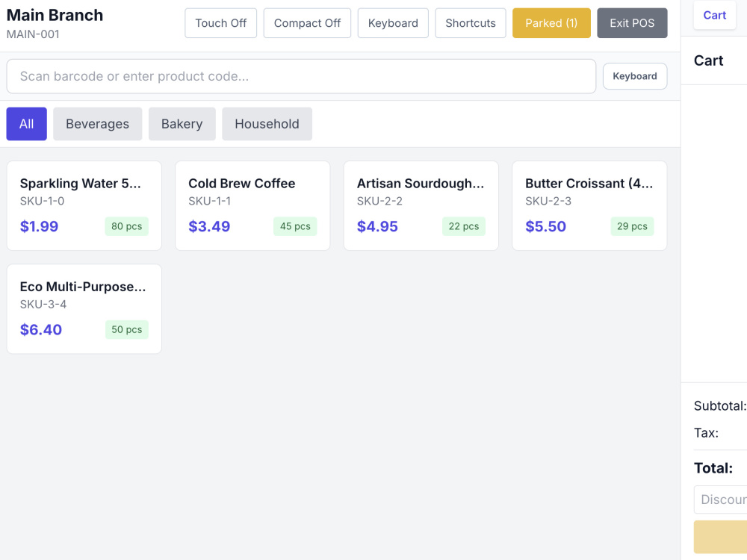Filter products by Beverages
Viewport: 747px width, 560px height.
(x=98, y=124)
